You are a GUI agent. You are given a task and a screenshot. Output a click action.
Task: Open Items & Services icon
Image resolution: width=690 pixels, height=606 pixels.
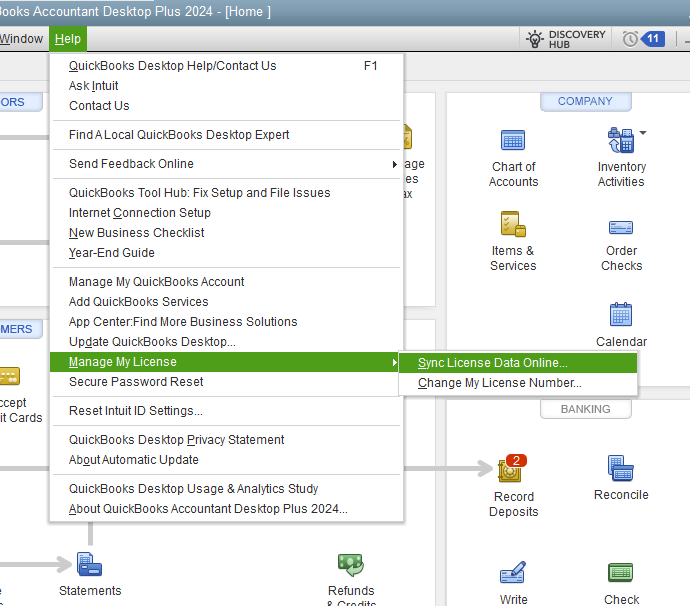tap(513, 224)
